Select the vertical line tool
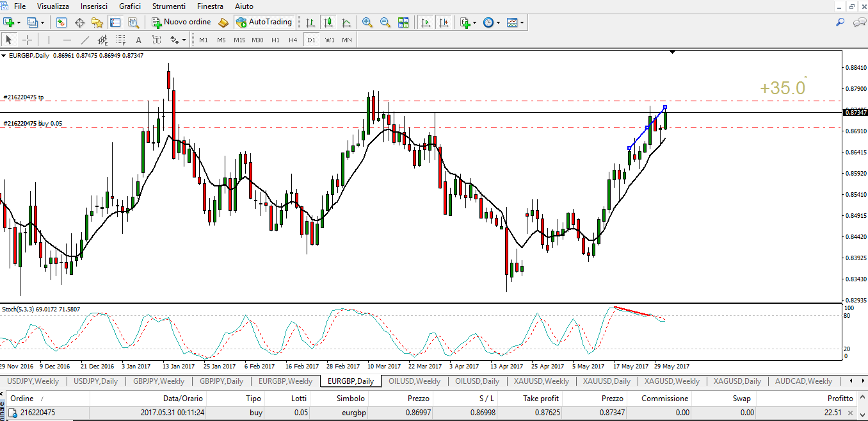This screenshot has width=868, height=421. [49, 40]
